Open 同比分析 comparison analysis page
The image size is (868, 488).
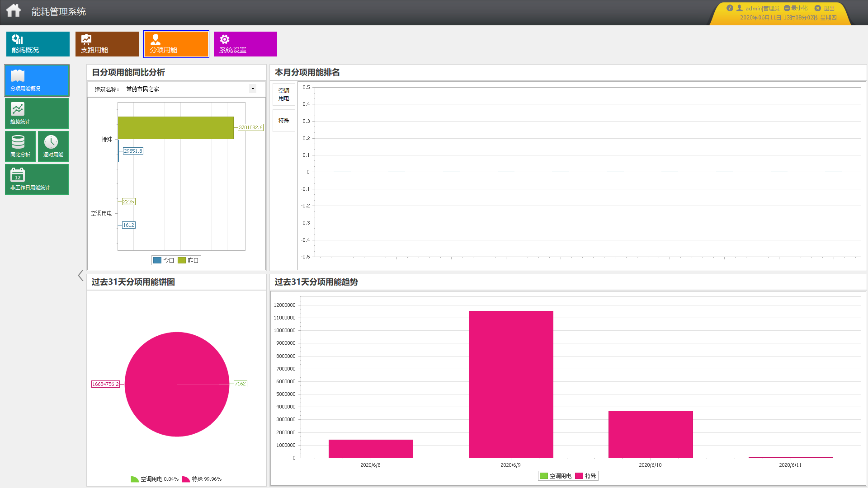(x=20, y=146)
